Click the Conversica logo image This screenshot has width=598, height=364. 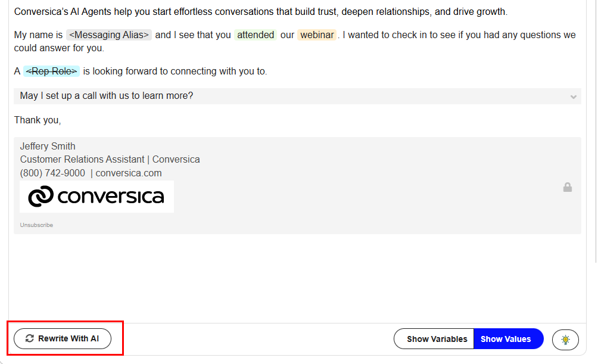coord(96,196)
